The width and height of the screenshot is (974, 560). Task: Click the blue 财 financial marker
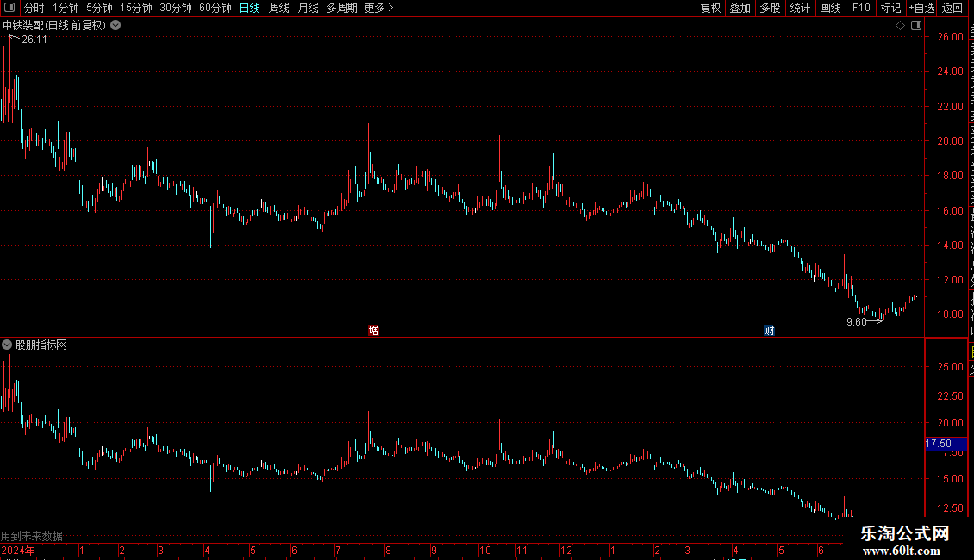click(769, 330)
